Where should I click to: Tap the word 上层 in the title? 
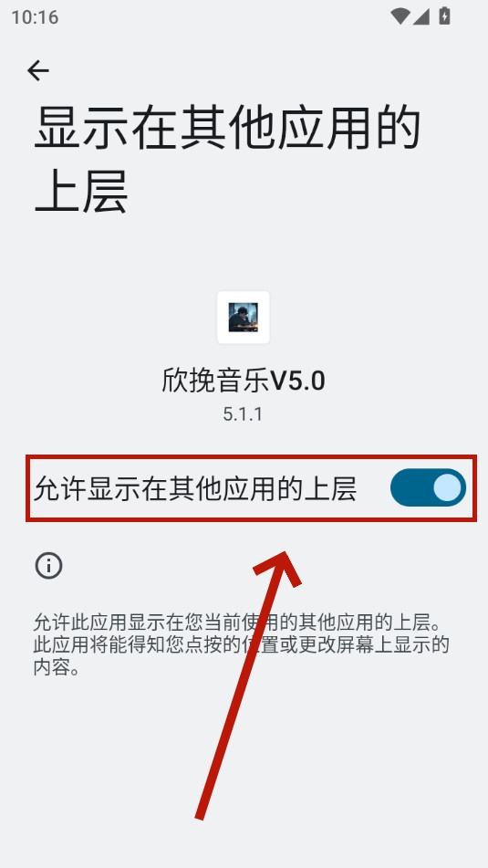pyautogui.click(x=81, y=192)
